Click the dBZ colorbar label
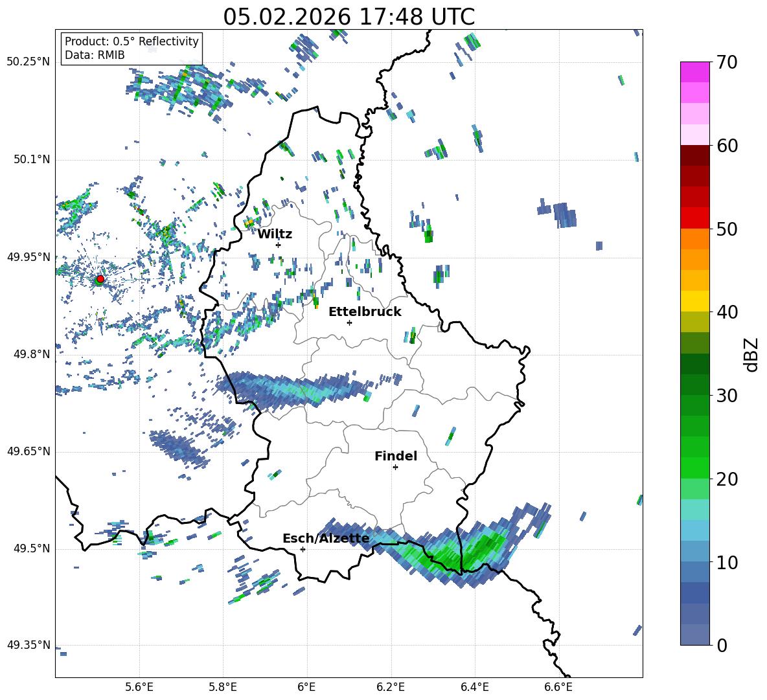The height and width of the screenshot is (700, 767). click(752, 354)
